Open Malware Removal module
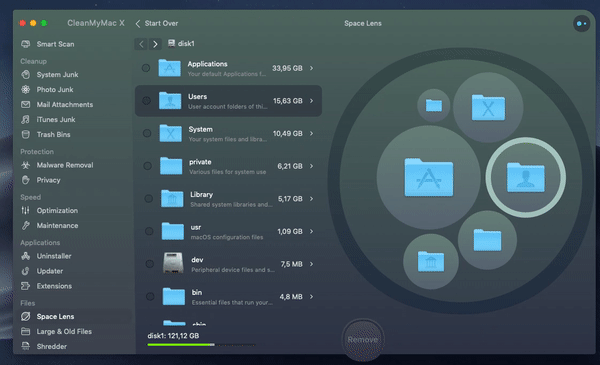The height and width of the screenshot is (365, 600). (x=65, y=165)
